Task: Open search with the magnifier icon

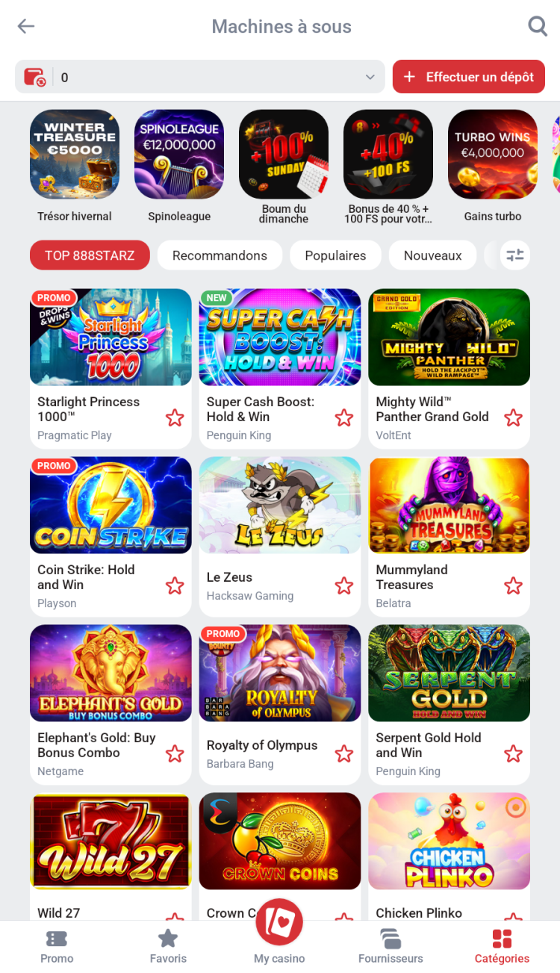Action: click(538, 26)
